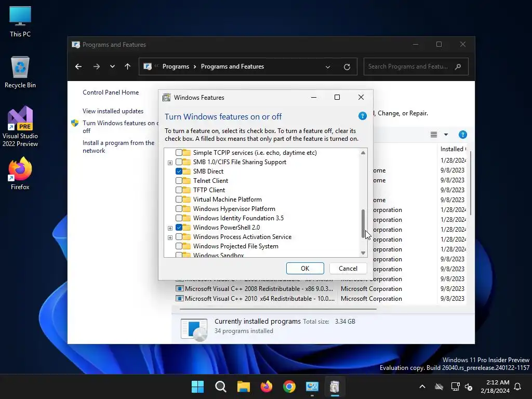Open taskbar Search

coord(220,387)
